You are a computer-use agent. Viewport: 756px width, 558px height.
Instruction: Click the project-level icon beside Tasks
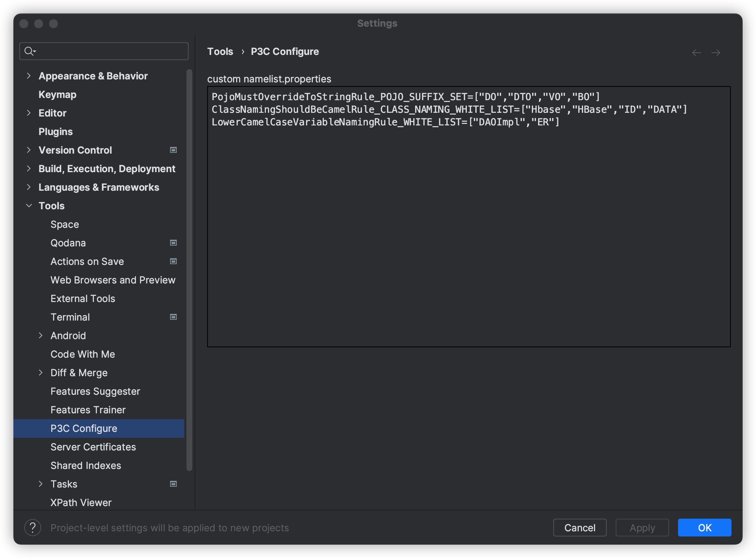point(173,484)
